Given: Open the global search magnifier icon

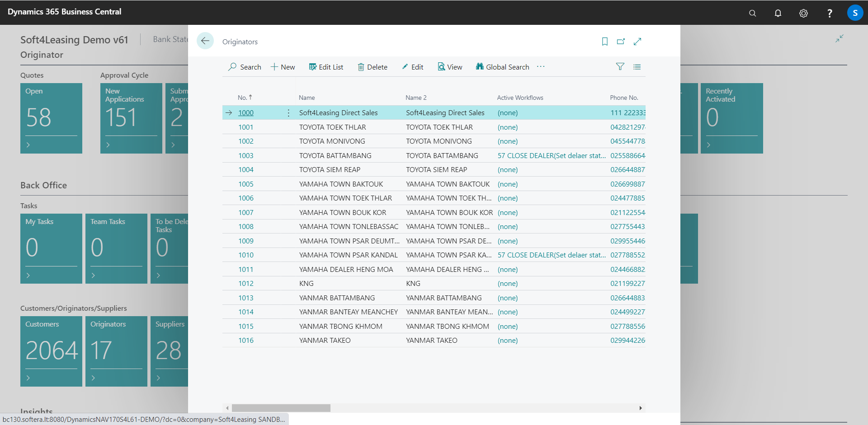Looking at the screenshot, I should 752,13.
